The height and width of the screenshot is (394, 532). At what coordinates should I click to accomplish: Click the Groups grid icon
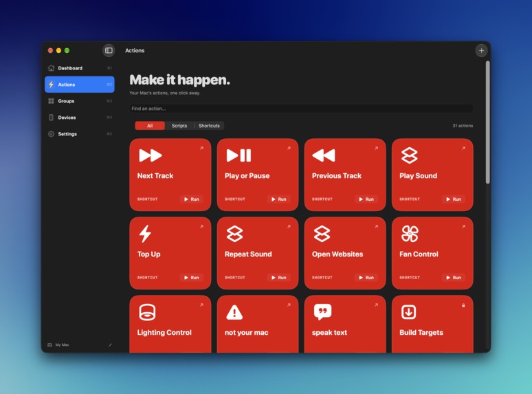pyautogui.click(x=52, y=101)
